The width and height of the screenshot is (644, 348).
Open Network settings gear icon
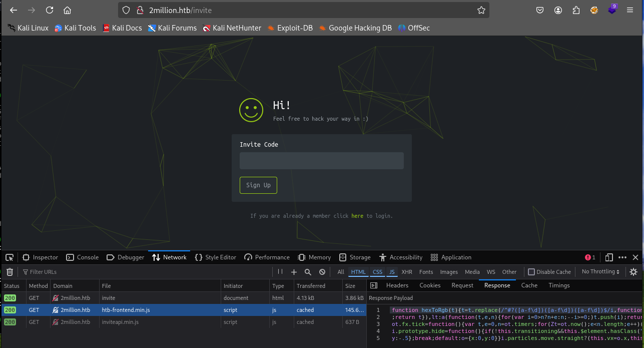pos(633,272)
